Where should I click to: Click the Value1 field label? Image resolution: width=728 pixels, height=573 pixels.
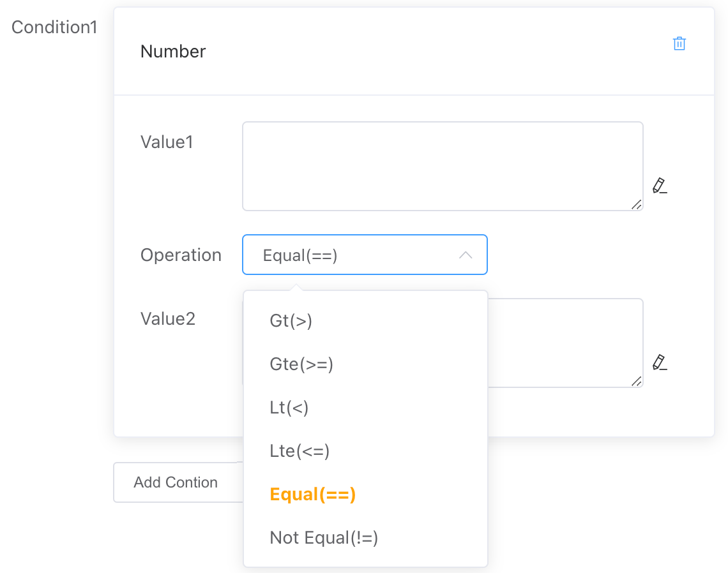coord(167,142)
